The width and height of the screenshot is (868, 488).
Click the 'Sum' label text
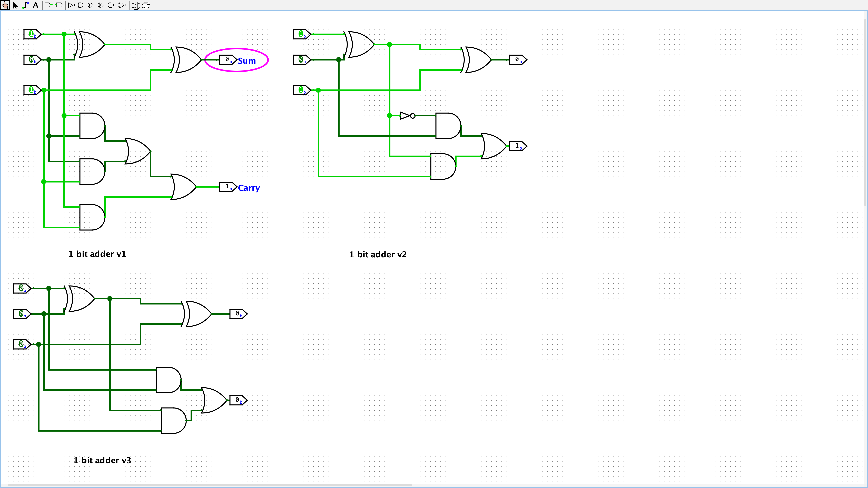[247, 61]
